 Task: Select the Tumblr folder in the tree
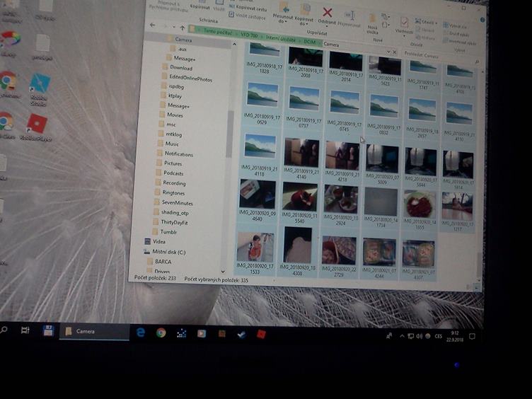click(168, 232)
